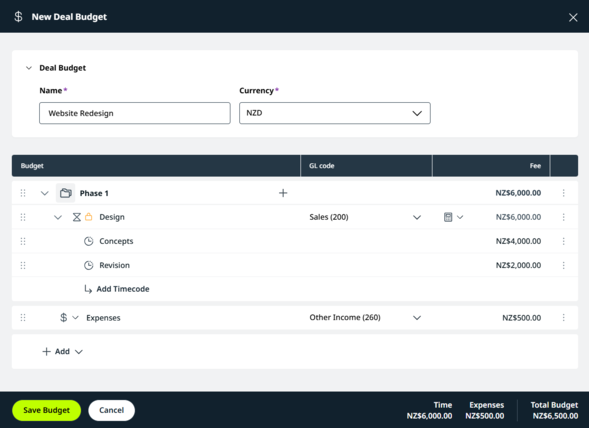The width and height of the screenshot is (589, 428).
Task: Click the dollar sign icon in the title bar
Action: (x=18, y=17)
